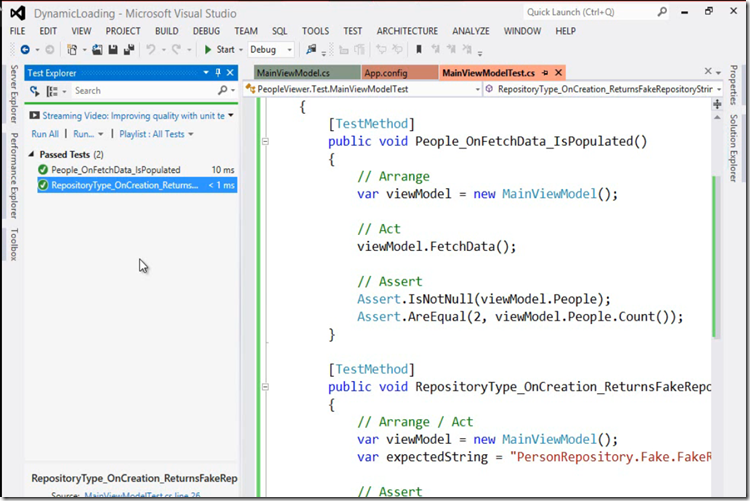Click the search magnifier in Test Explorer
750x501 pixels.
point(222,90)
